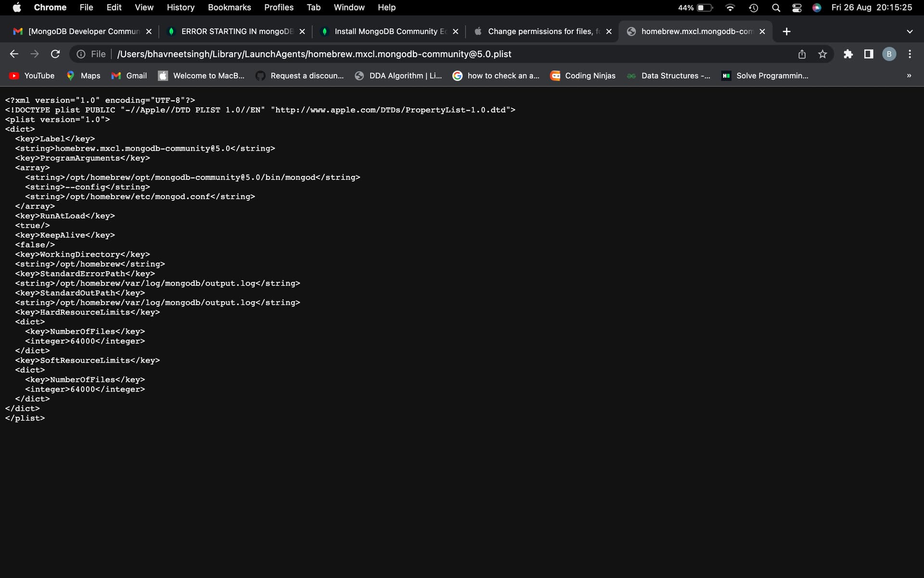
Task: Expand the tab search chevron
Action: (910, 31)
